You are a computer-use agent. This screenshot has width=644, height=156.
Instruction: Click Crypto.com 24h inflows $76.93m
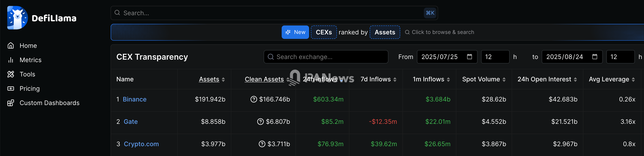point(330,144)
